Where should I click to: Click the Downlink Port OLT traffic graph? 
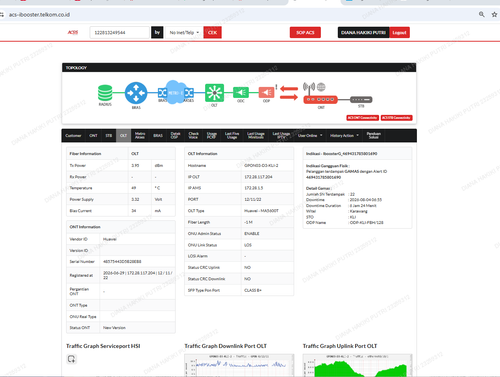click(239, 365)
